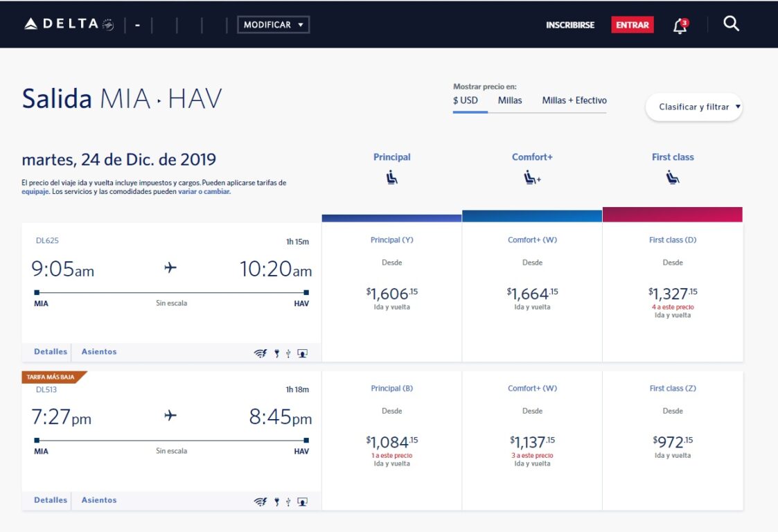
Task: Switch price display to Millas + Efectivo
Action: coord(574,100)
